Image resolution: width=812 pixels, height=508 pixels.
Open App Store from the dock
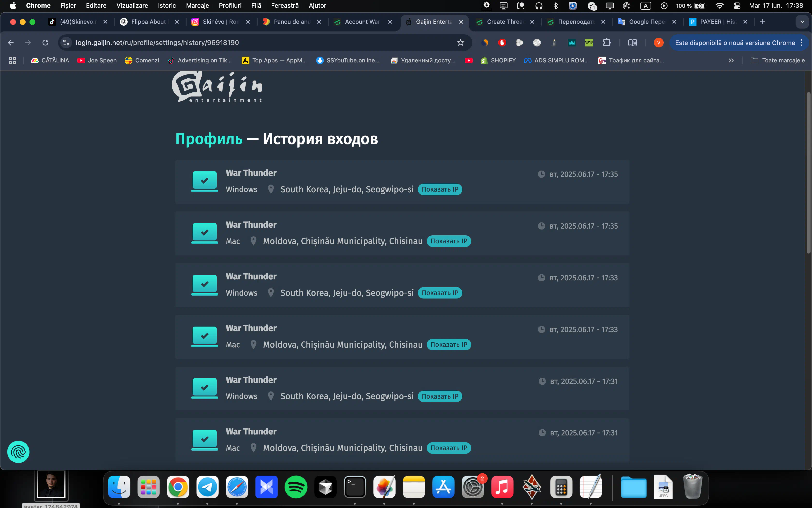443,487
